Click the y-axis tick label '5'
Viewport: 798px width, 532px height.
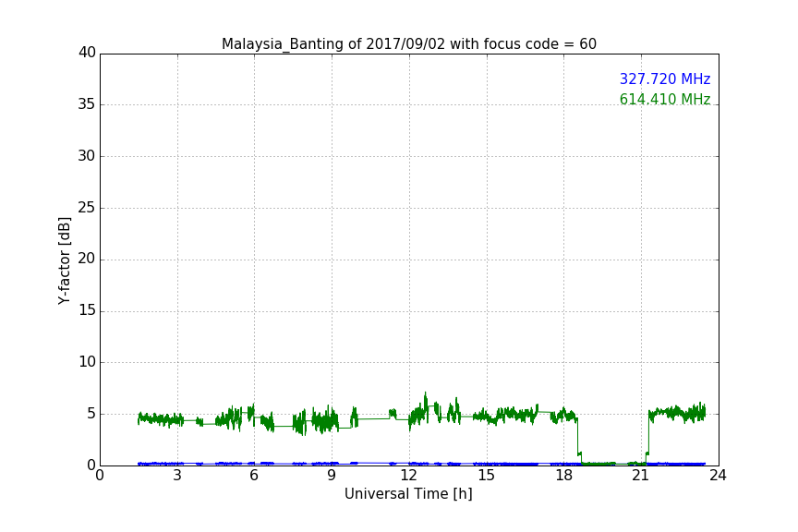tap(91, 414)
